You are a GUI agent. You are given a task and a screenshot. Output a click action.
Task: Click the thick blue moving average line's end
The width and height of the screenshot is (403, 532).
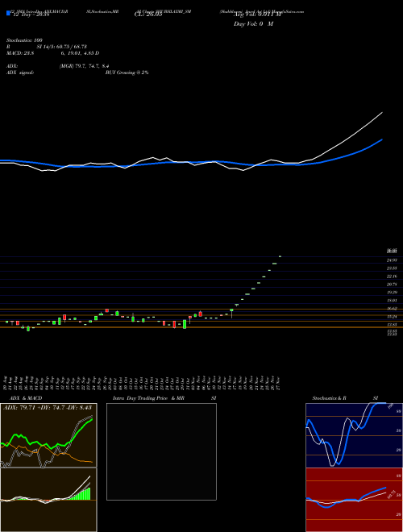382,139
